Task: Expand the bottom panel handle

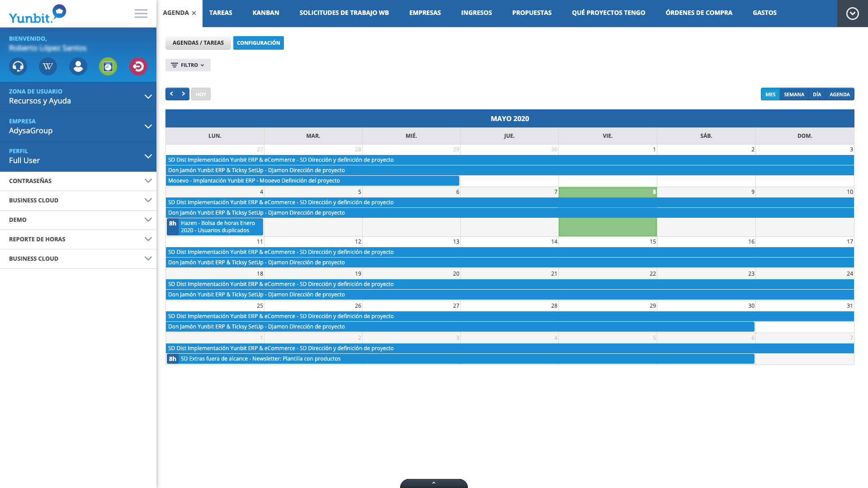Action: pos(434,483)
